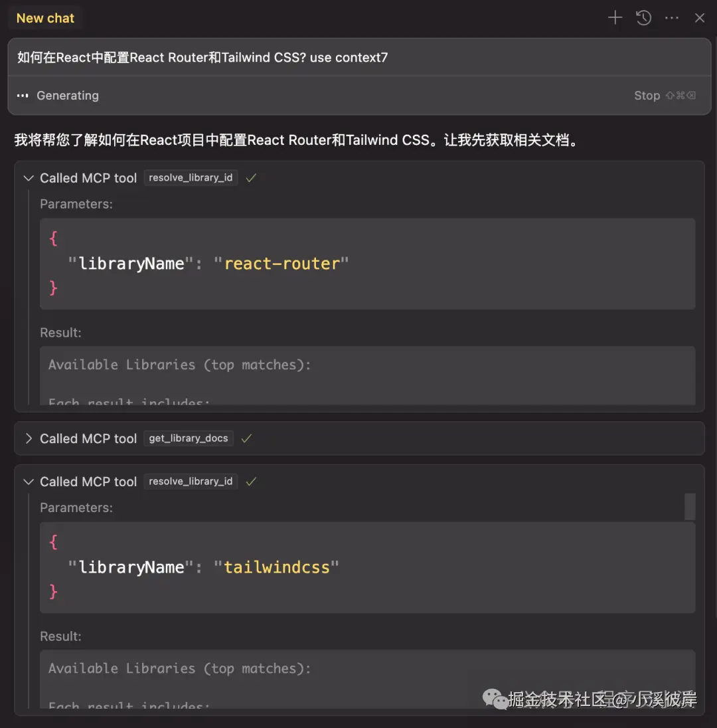This screenshot has width=717, height=728.
Task: Click the generating spinner indicator icon
Action: pyautogui.click(x=22, y=95)
